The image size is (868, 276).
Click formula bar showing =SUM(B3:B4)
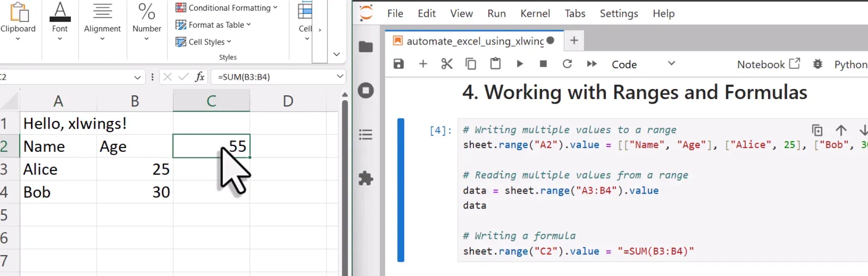pos(273,77)
